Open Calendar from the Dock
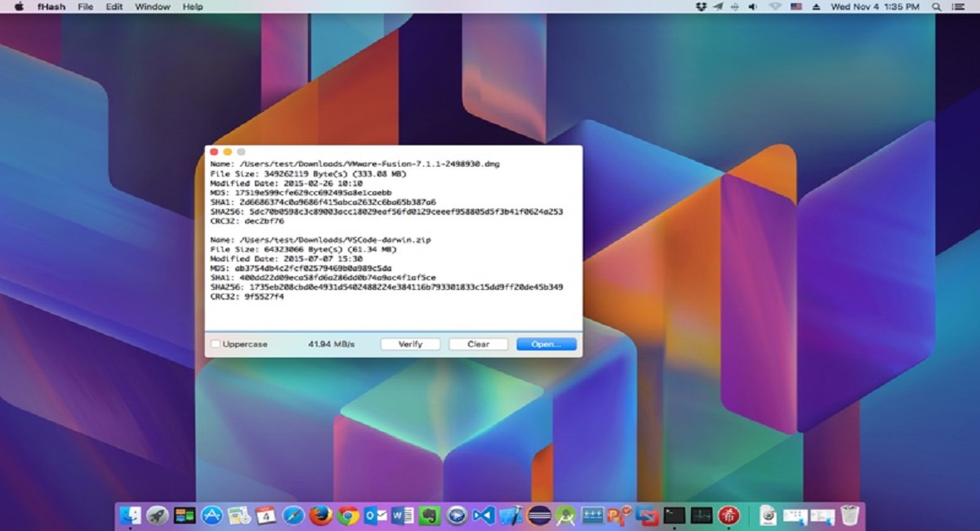This screenshot has height=531, width=980. [266, 515]
